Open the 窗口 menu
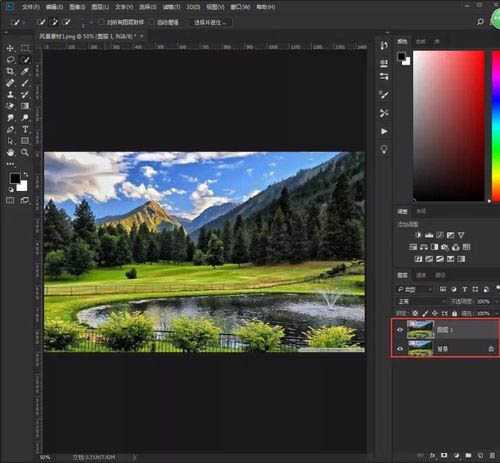The image size is (500, 463). 240,7
